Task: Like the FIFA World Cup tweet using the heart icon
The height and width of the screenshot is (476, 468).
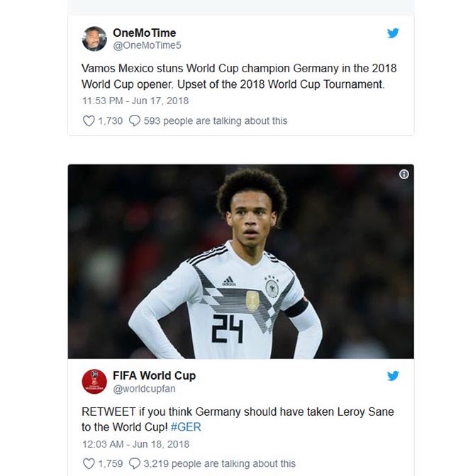Action: pos(89,464)
